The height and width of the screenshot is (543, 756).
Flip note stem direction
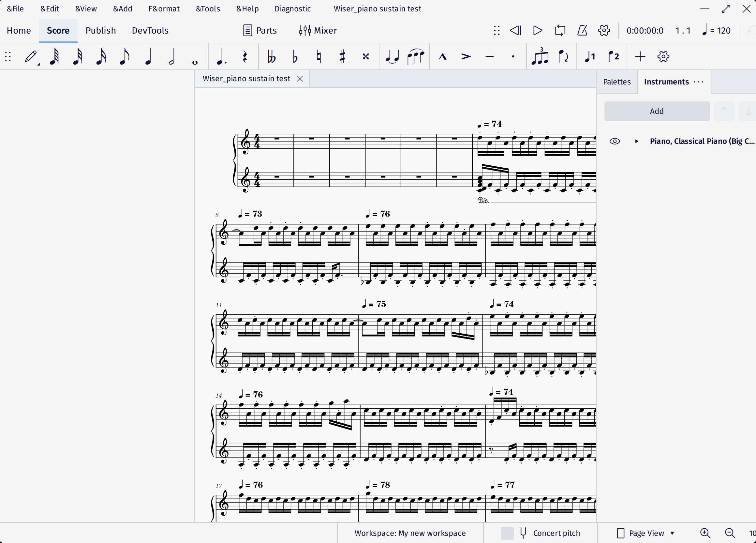[x=564, y=56]
